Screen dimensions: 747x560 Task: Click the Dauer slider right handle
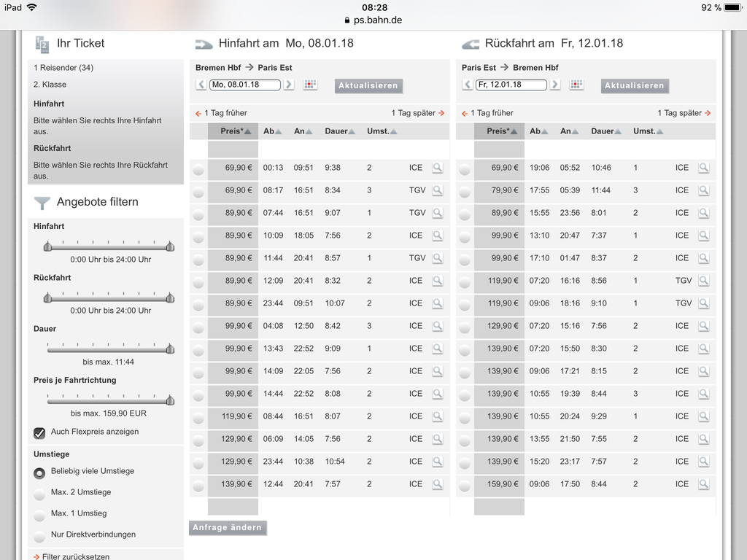point(170,349)
